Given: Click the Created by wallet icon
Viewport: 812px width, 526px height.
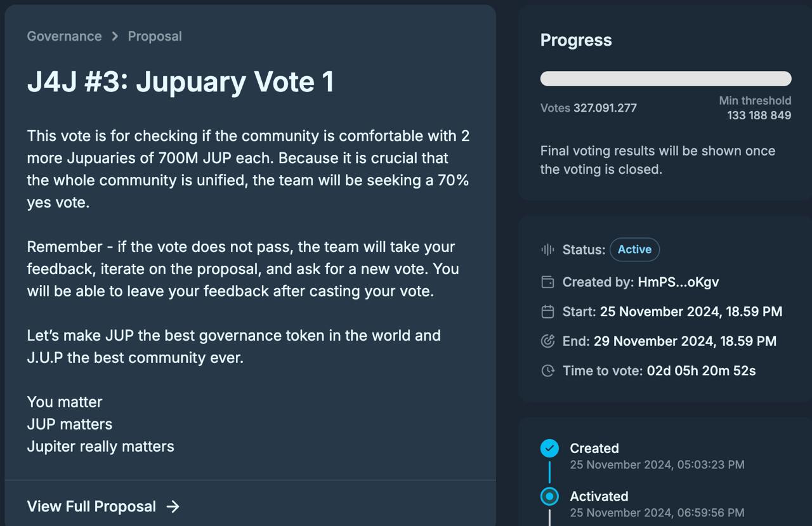Looking at the screenshot, I should 547,282.
